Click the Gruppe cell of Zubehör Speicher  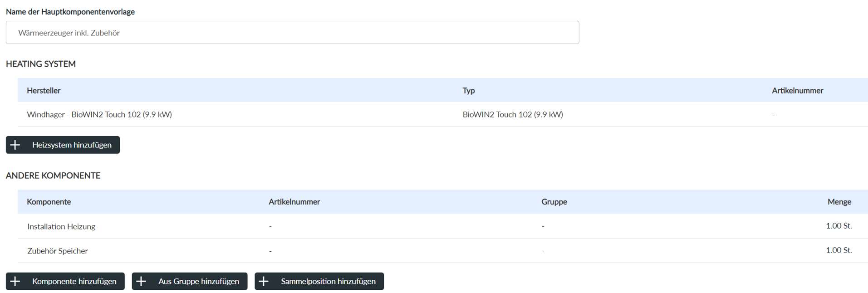pos(543,251)
